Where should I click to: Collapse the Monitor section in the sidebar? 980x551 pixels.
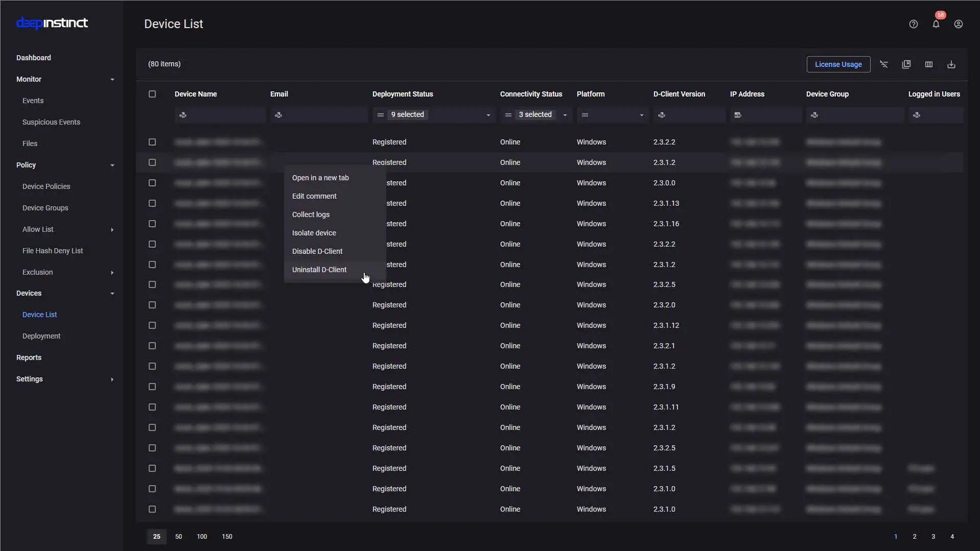(112, 79)
